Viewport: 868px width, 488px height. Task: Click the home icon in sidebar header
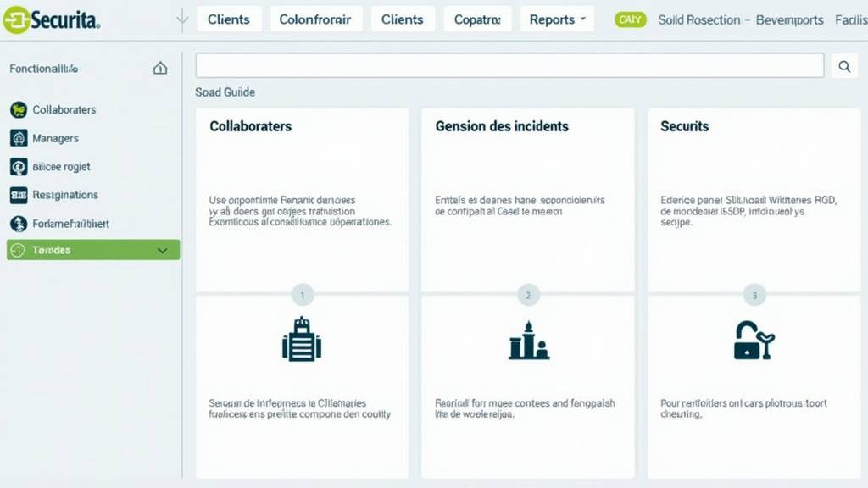160,69
